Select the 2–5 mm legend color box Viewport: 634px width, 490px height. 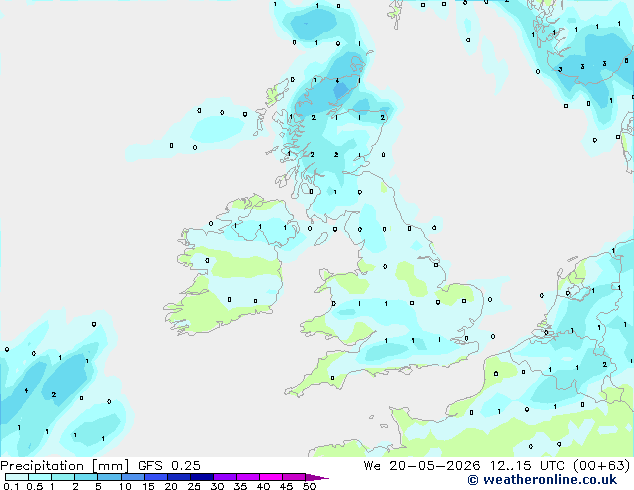pos(86,477)
